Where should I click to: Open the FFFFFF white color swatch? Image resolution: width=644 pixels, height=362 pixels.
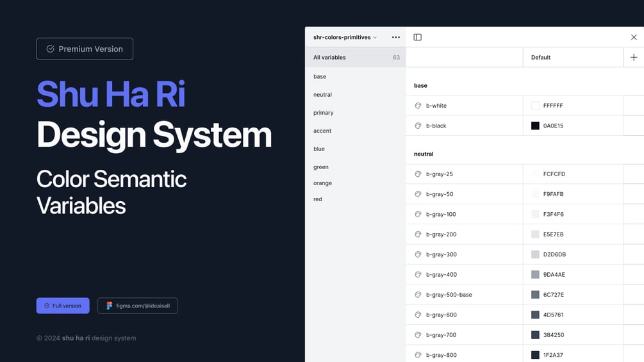tap(535, 106)
